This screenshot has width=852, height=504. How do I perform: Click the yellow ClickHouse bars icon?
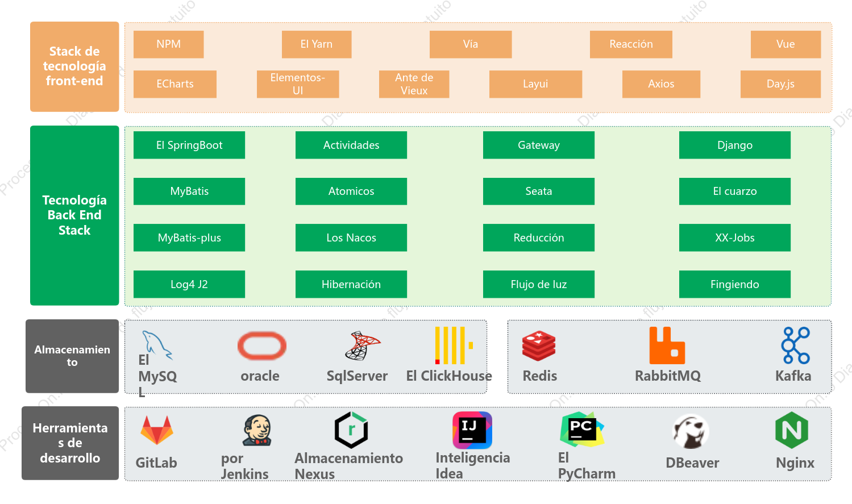click(x=454, y=345)
